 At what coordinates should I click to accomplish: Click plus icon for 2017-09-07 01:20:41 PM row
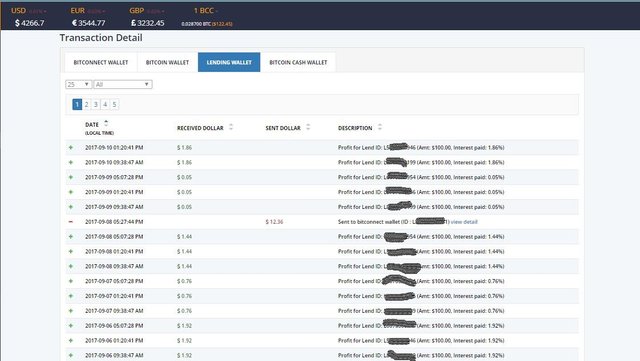[x=71, y=296]
